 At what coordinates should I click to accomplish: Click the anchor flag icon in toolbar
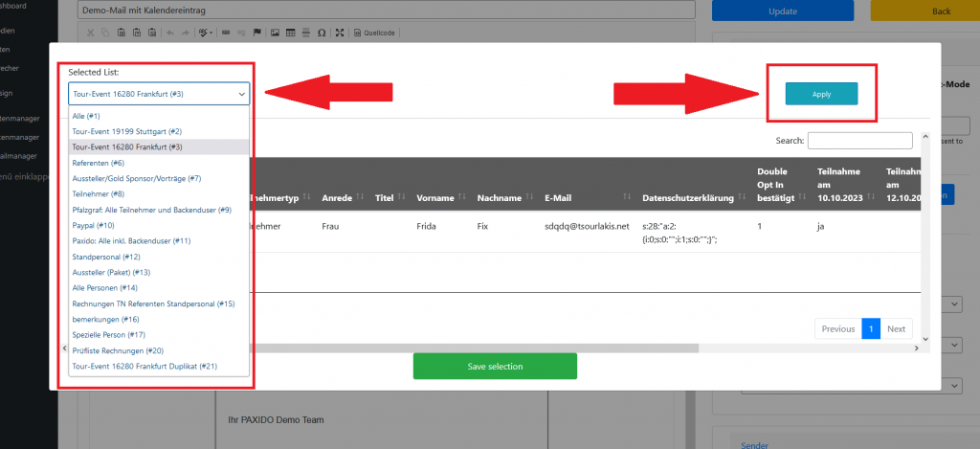point(256,33)
